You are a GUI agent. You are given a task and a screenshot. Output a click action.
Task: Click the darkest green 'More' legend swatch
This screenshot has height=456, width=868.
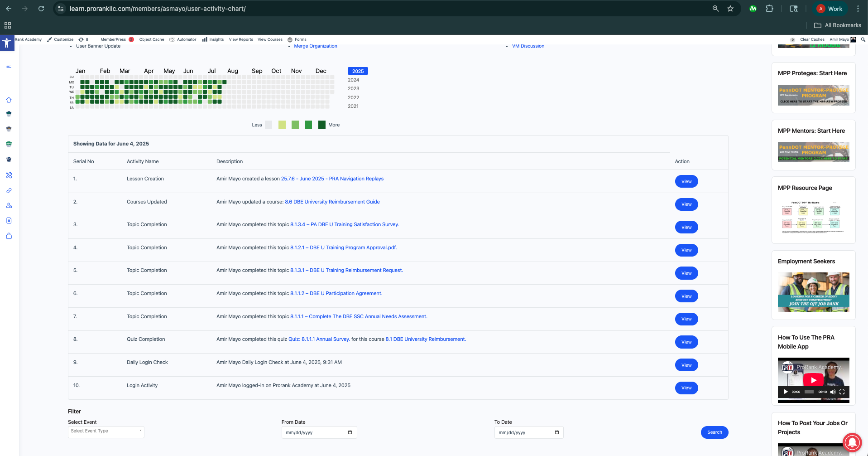coord(321,125)
